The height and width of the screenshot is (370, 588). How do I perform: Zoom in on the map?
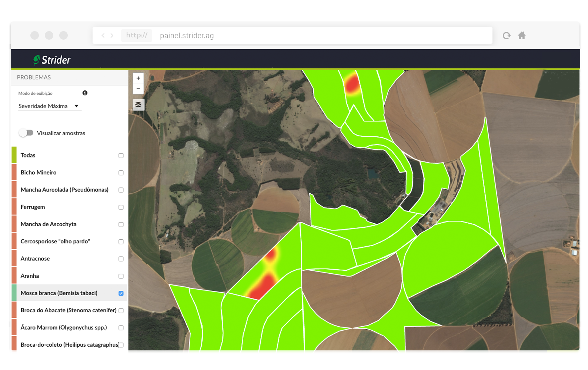[x=138, y=78]
